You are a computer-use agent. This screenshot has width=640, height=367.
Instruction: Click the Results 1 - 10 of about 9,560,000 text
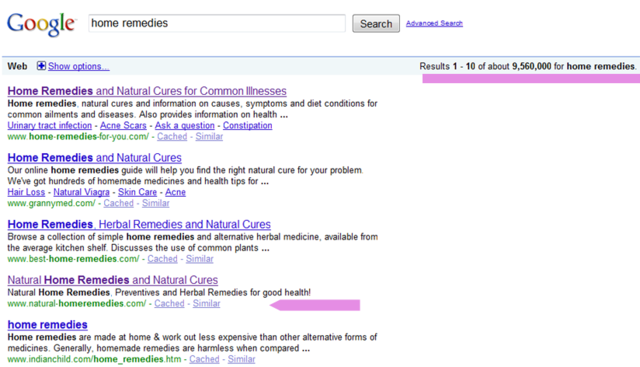[x=527, y=66]
